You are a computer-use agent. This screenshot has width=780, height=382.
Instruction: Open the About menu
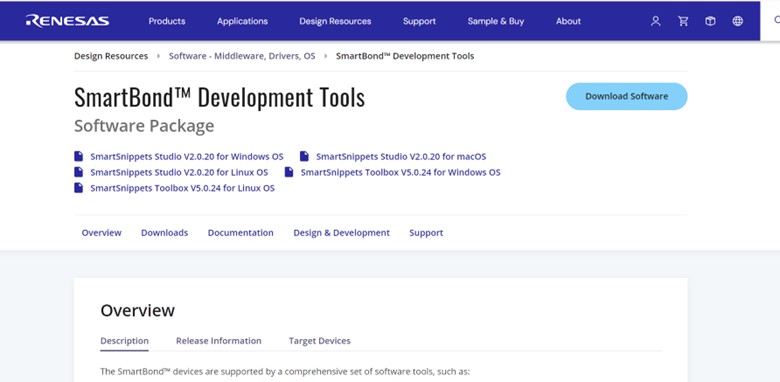[569, 21]
